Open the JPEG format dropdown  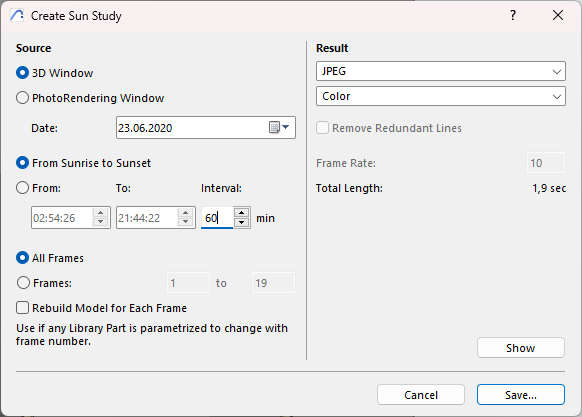(441, 71)
